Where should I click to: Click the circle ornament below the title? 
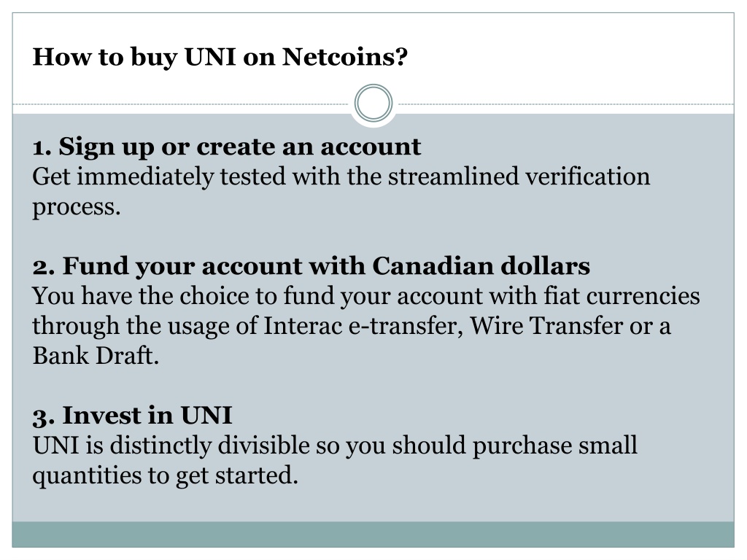pos(373,103)
